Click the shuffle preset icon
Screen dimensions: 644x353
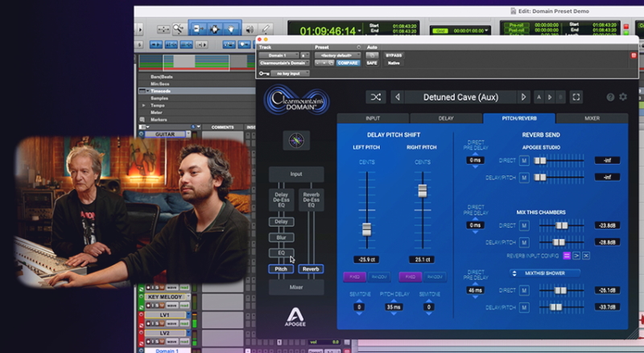pyautogui.click(x=376, y=97)
